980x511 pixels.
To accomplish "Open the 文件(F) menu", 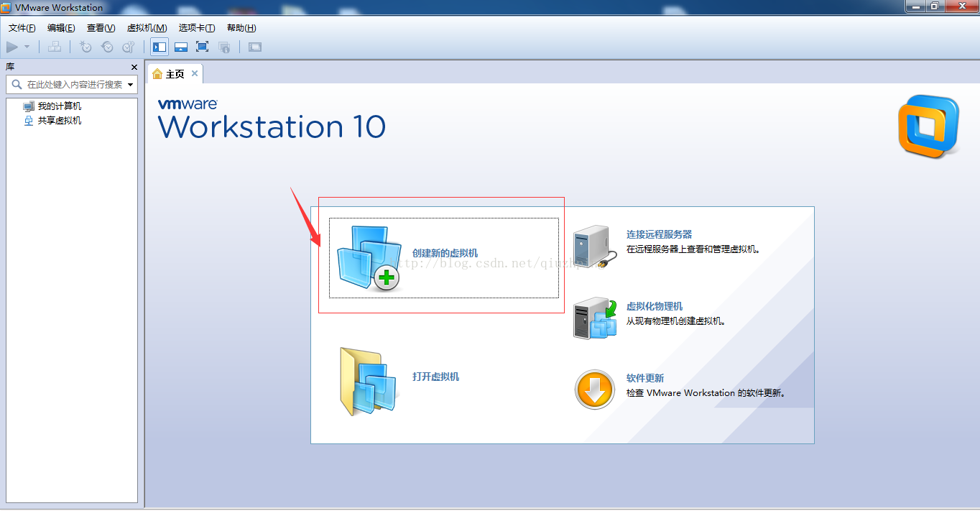I will 22,28.
